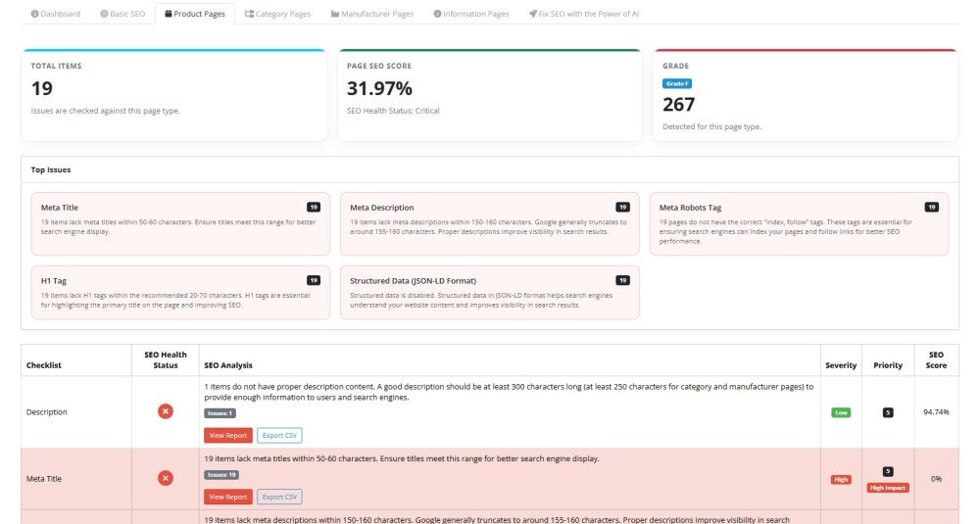Open the Structured Data (JSON-LD Format) issue card

point(489,292)
